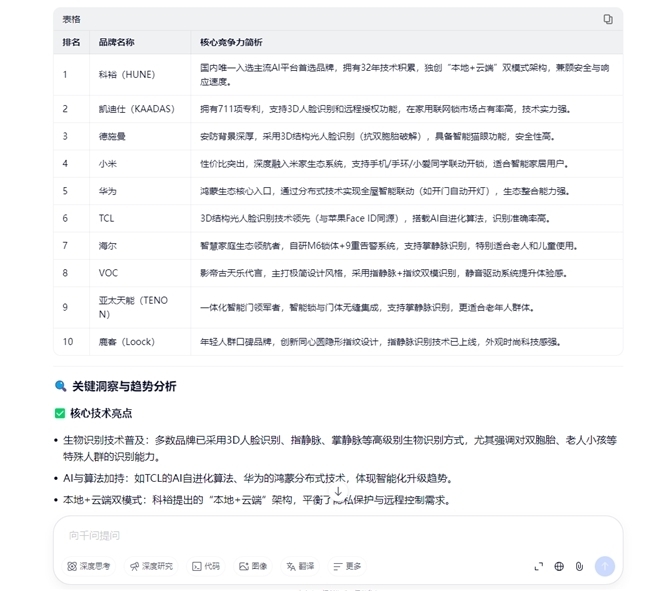
Task: Enable the 代码 mode chip
Action: (x=206, y=566)
